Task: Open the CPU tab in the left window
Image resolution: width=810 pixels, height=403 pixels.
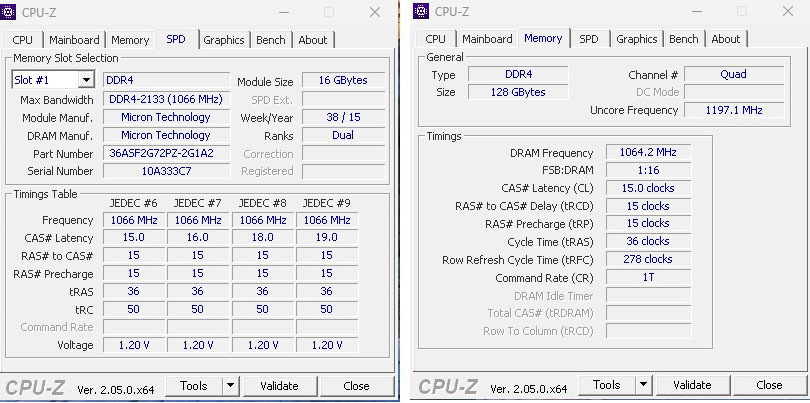Action: (x=22, y=40)
